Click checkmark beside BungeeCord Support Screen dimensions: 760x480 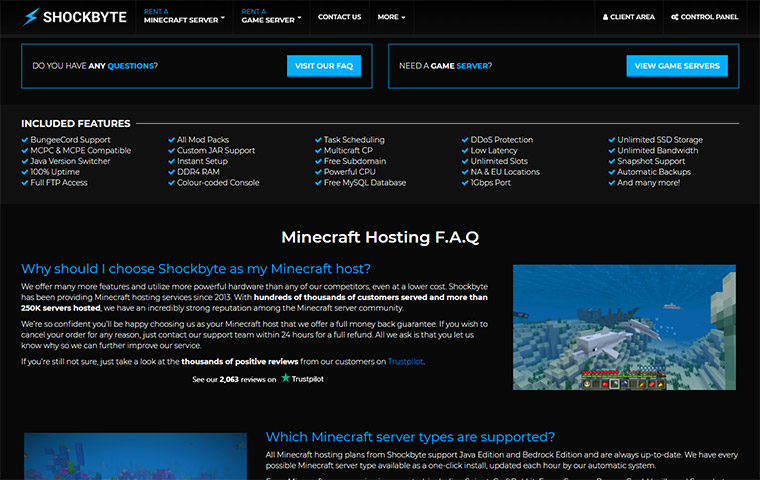[x=25, y=140]
